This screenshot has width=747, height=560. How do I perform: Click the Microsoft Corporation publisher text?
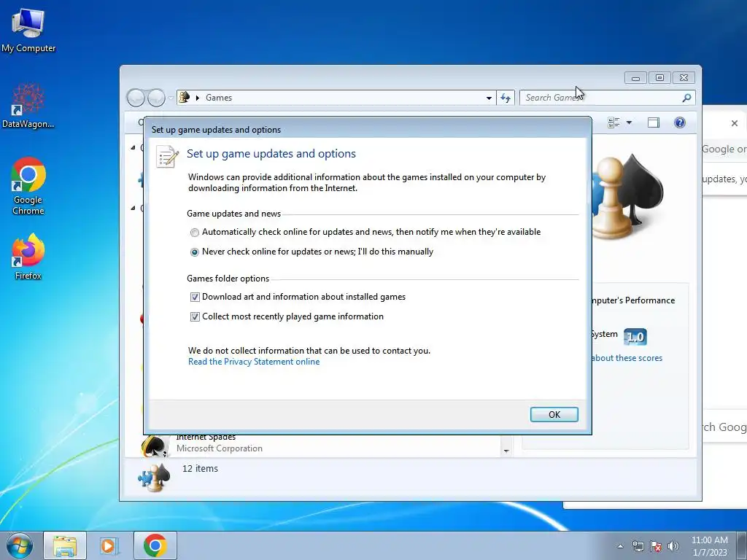point(219,448)
